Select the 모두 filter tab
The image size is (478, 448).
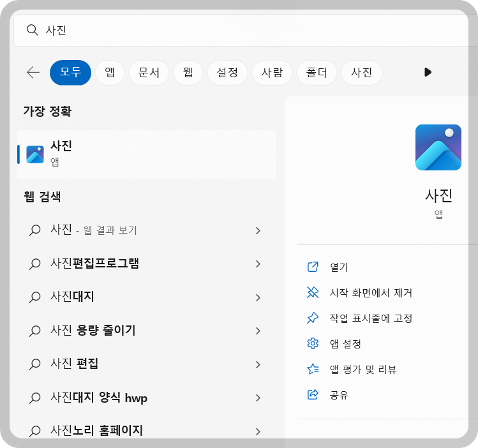tap(70, 73)
